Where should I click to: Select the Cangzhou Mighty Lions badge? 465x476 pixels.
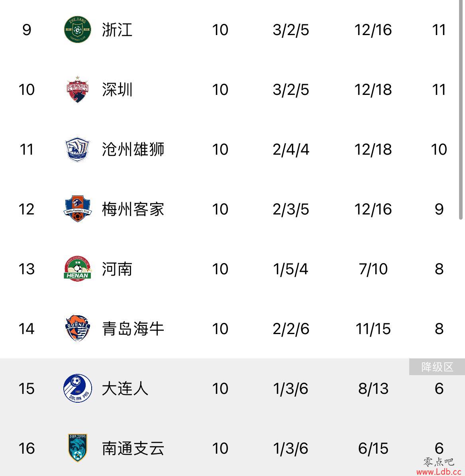[x=77, y=149]
